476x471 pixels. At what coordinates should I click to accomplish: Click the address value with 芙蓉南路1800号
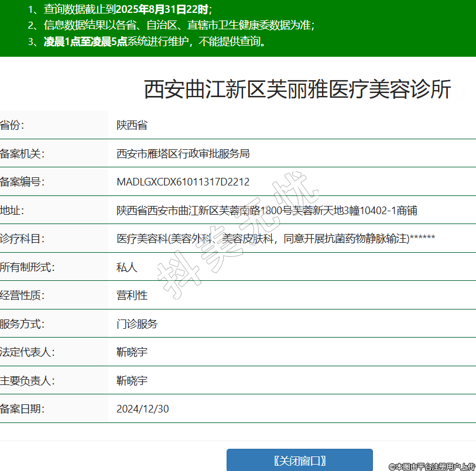[x=266, y=211]
